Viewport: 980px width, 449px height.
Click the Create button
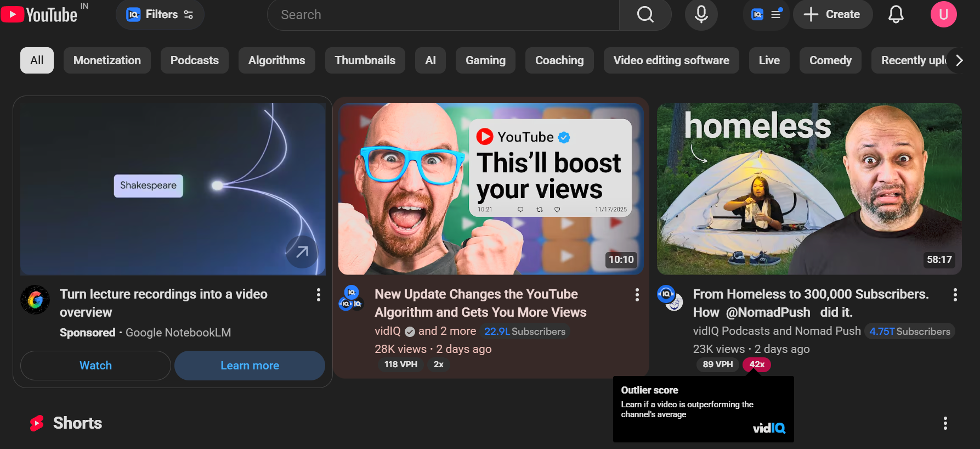(832, 14)
